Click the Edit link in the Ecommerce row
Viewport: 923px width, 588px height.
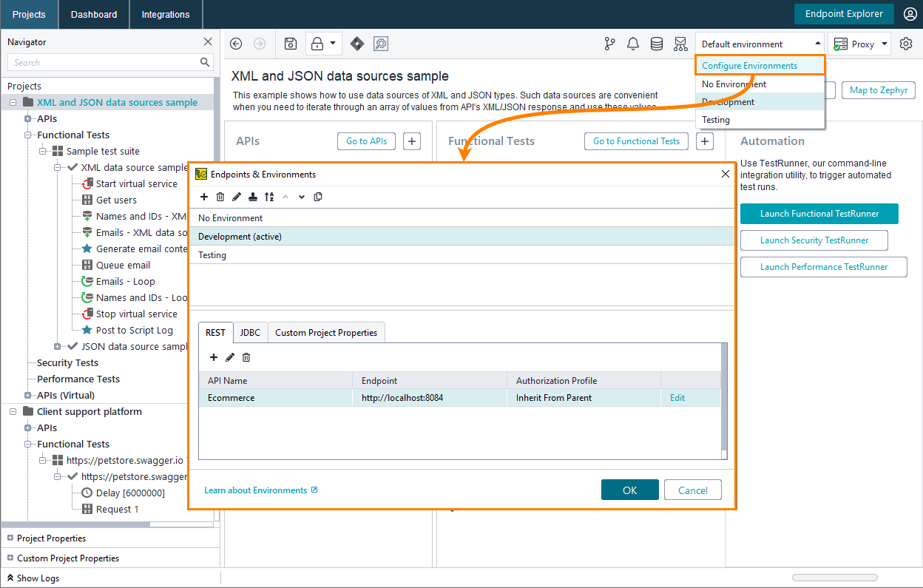677,398
